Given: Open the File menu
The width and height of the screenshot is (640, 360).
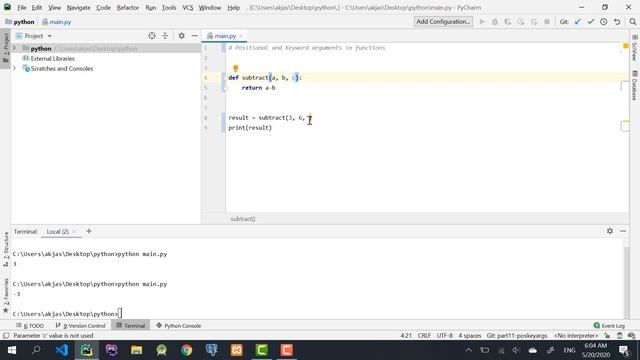Looking at the screenshot, I should [x=22, y=7].
